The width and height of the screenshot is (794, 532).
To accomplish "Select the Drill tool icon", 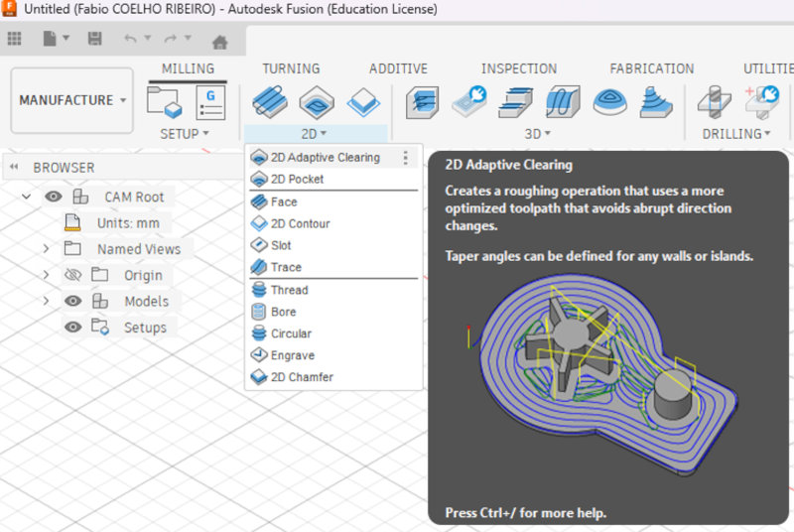I will pos(714,102).
